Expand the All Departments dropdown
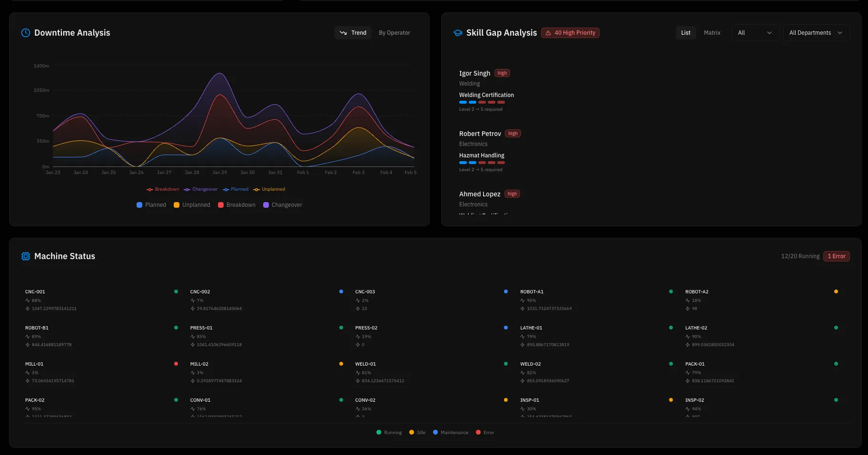Viewport: 868px width, 455px height. tap(816, 32)
